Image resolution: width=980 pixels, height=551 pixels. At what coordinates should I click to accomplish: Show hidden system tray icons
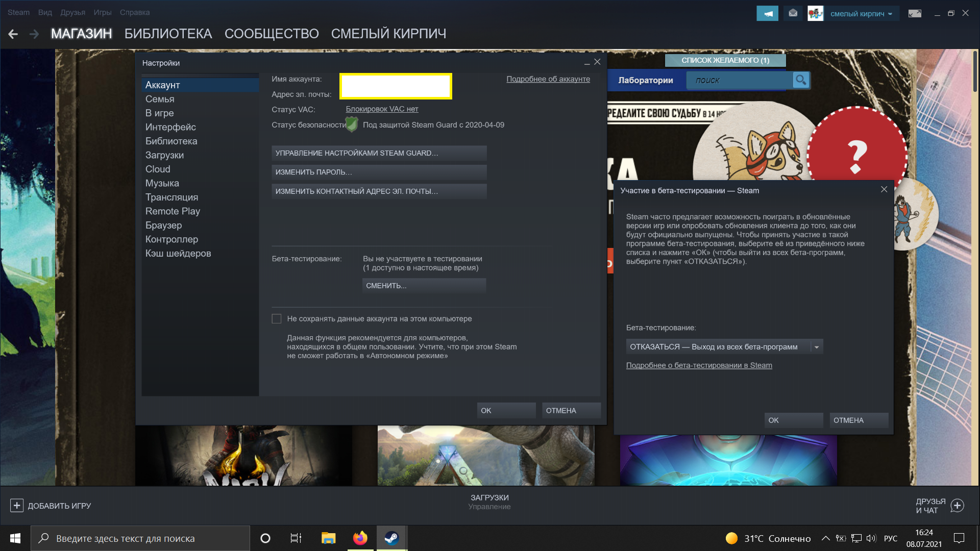coord(825,538)
